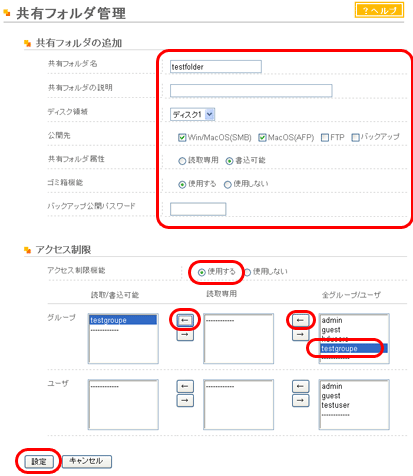
Task: Click the キャンセル button
Action: [x=87, y=461]
